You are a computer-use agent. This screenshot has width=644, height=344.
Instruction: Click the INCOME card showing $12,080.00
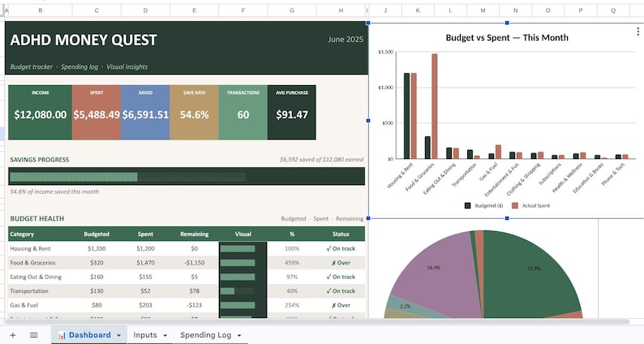pyautogui.click(x=41, y=112)
